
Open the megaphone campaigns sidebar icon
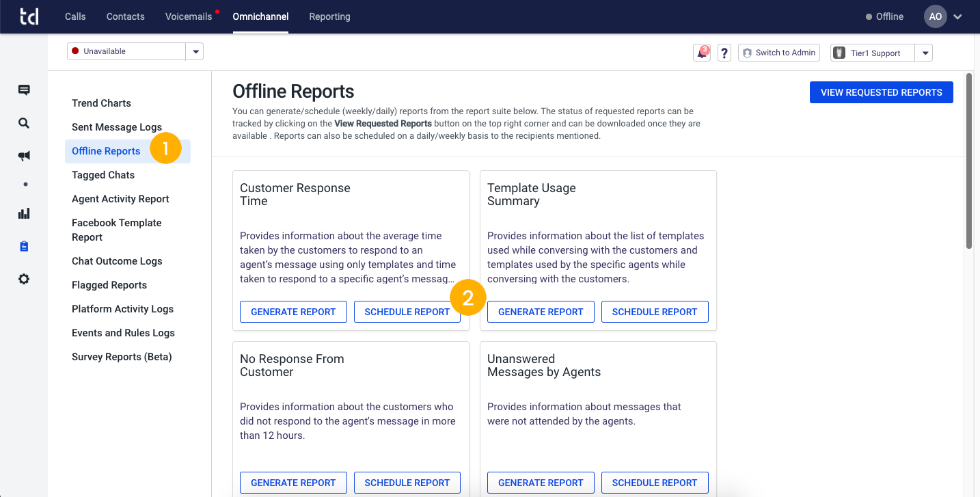tap(24, 156)
